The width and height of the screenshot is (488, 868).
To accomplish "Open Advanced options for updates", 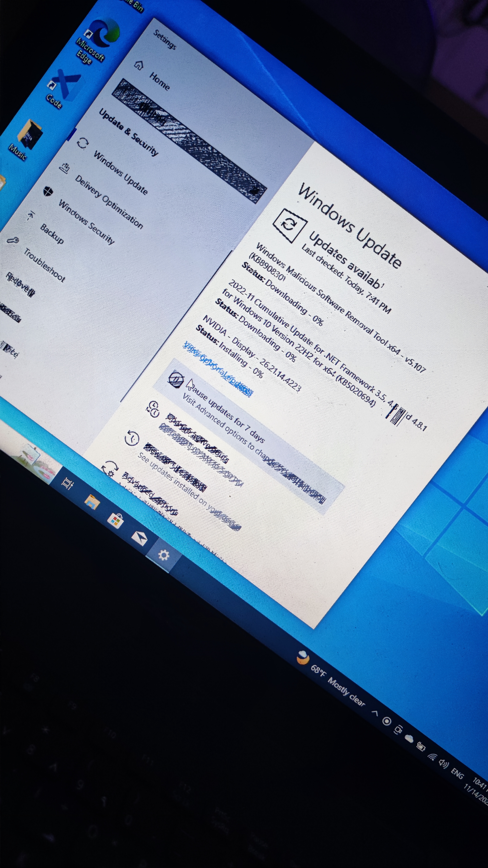I will (x=150, y=494).
